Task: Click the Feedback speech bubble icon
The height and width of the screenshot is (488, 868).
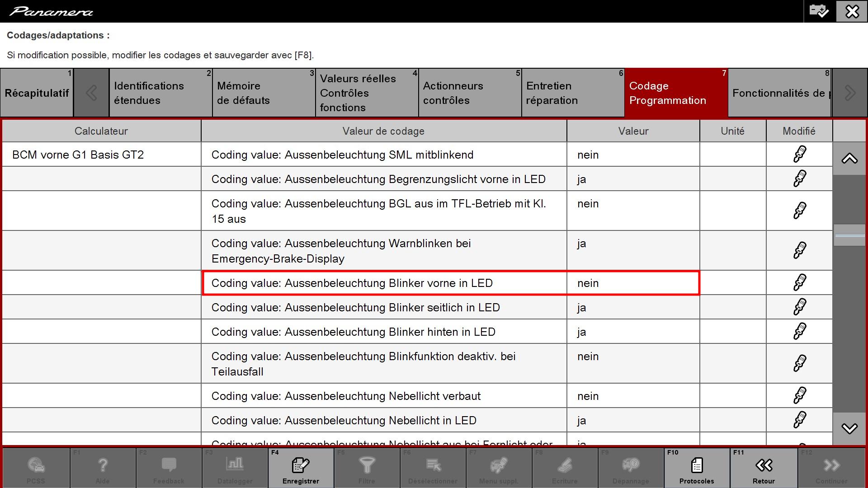Action: coord(169,465)
